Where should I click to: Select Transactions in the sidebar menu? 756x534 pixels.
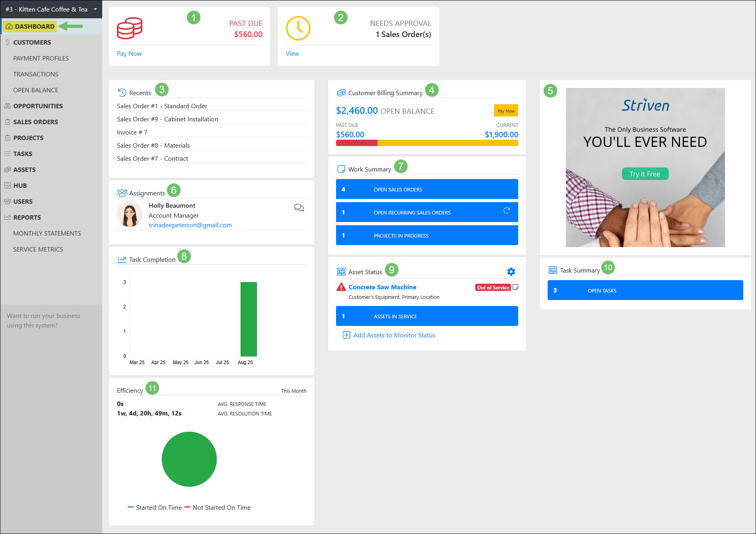36,74
